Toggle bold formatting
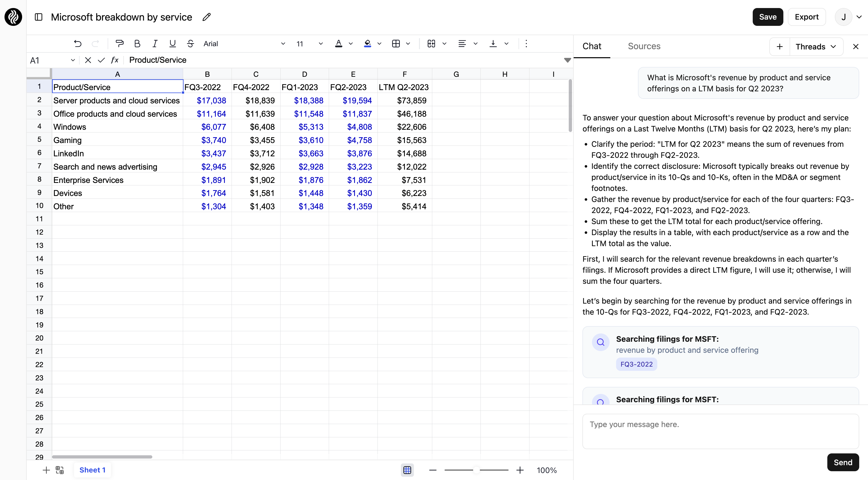This screenshot has height=480, width=868. pos(137,43)
